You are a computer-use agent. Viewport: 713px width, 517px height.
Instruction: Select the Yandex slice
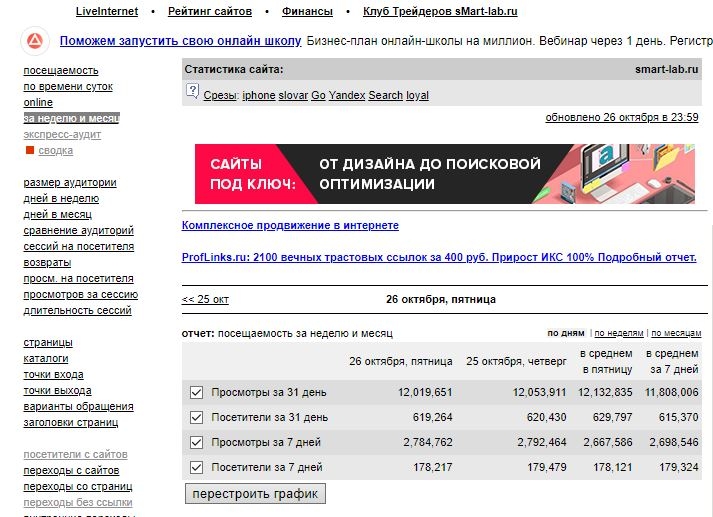coord(347,95)
